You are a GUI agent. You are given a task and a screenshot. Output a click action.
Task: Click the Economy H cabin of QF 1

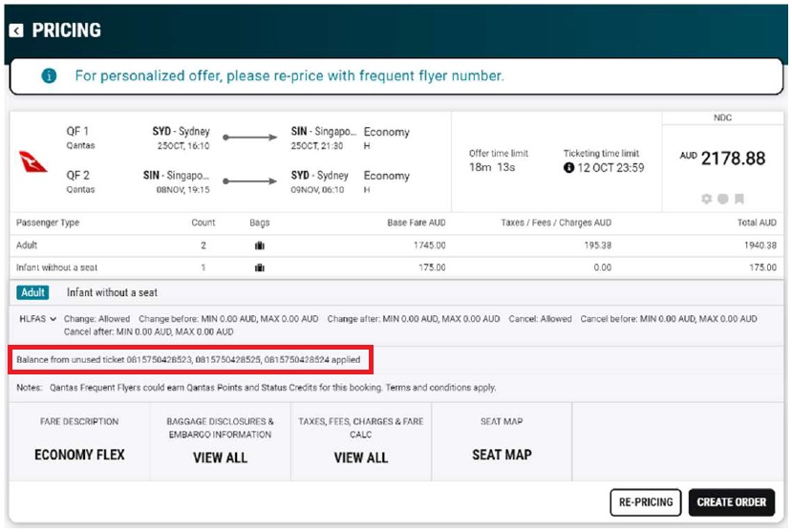(386, 138)
